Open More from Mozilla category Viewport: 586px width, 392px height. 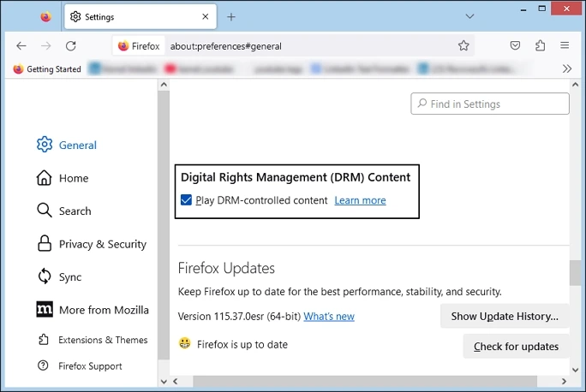tap(93, 310)
